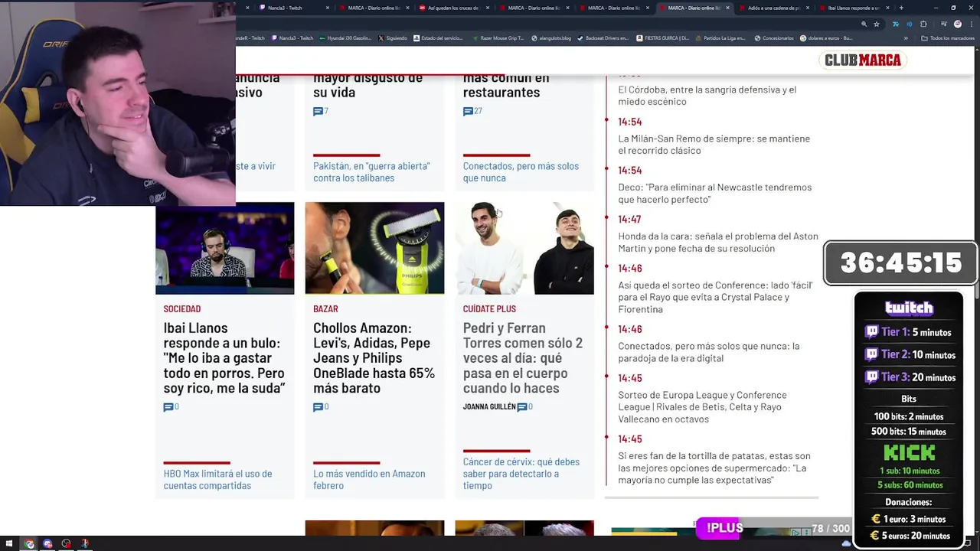Open the Deco Newcastle quote news item

pos(714,193)
